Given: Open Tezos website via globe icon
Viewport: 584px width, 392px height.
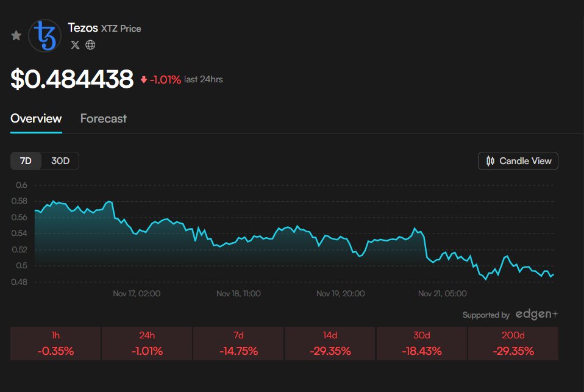Looking at the screenshot, I should pos(89,45).
